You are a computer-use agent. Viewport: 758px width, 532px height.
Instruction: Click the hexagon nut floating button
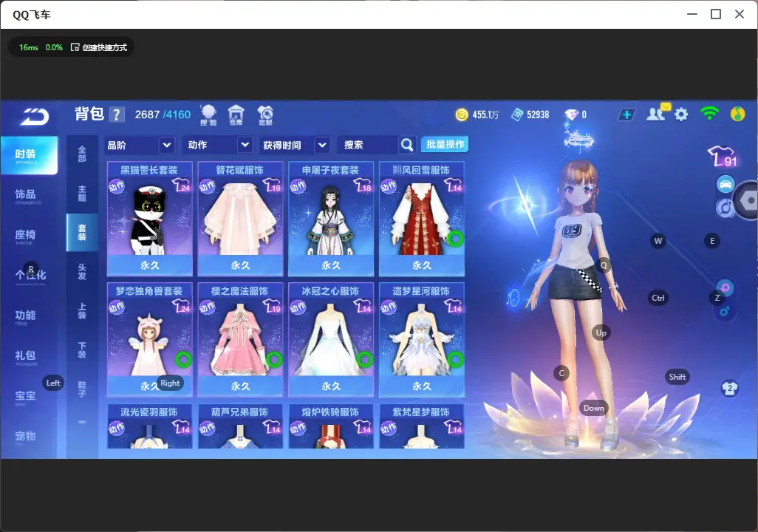(x=748, y=201)
